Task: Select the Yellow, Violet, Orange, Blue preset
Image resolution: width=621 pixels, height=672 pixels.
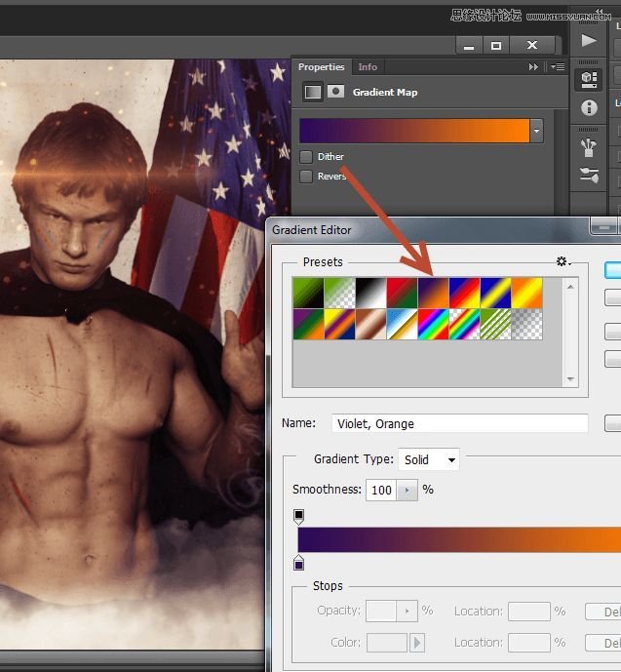Action: click(x=339, y=325)
